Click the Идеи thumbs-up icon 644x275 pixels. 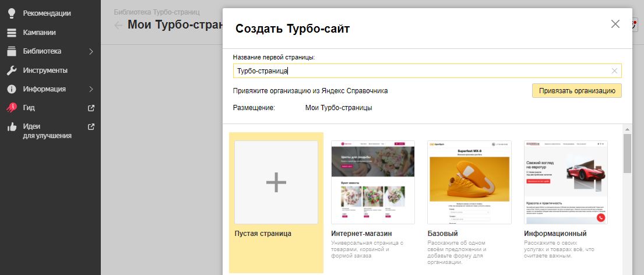11,127
